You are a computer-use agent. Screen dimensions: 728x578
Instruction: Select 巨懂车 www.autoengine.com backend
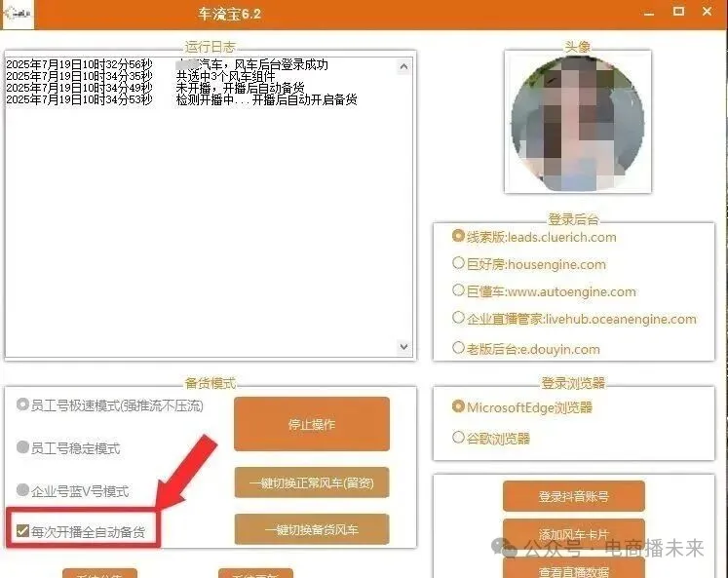[x=459, y=290]
